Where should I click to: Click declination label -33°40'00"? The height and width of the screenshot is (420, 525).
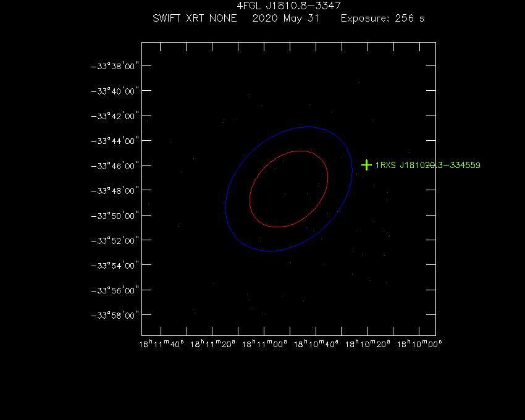pyautogui.click(x=115, y=91)
